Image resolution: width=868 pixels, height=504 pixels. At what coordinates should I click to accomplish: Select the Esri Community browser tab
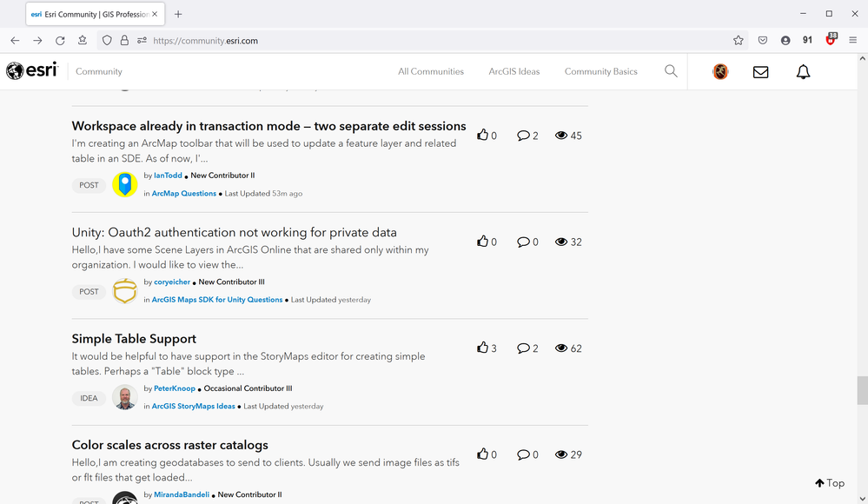[x=95, y=15]
